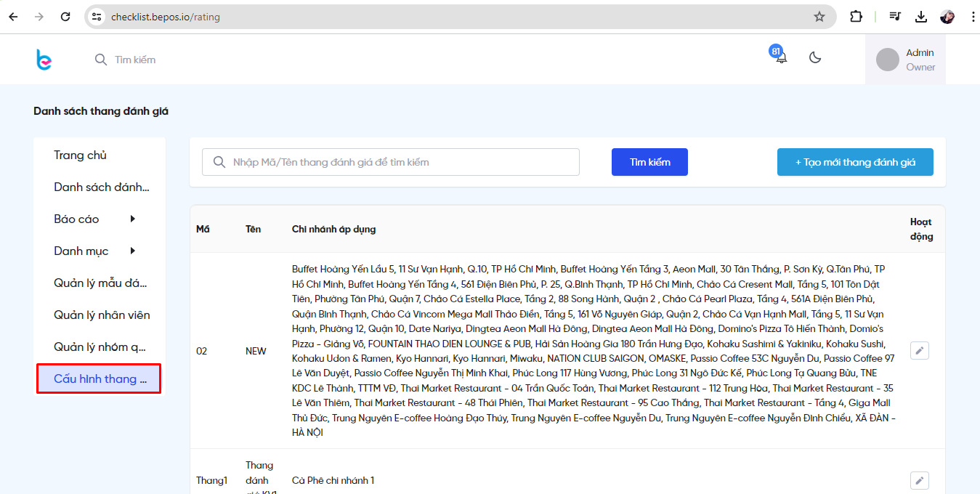This screenshot has width=980, height=494.
Task: Select code cell 02 in the table
Action: point(201,351)
